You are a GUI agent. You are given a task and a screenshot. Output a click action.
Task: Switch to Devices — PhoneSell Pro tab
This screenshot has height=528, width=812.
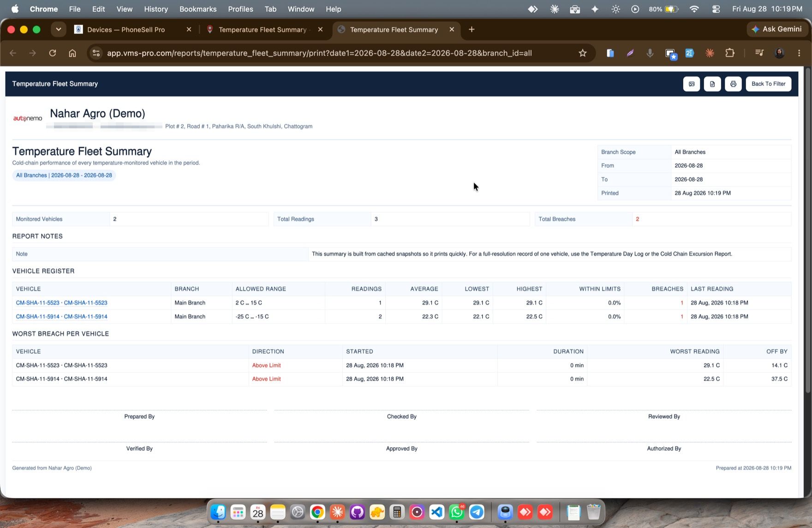125,30
